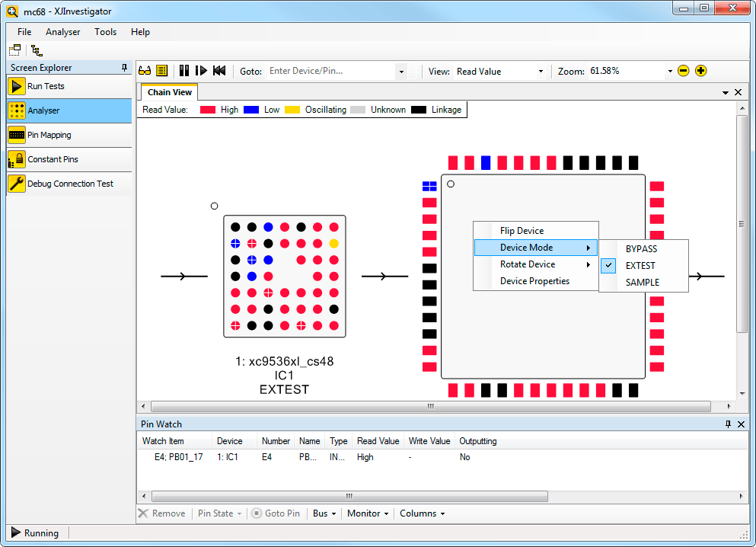Pin the Pin Watch panel
This screenshot has width=756, height=547.
pyautogui.click(x=728, y=424)
